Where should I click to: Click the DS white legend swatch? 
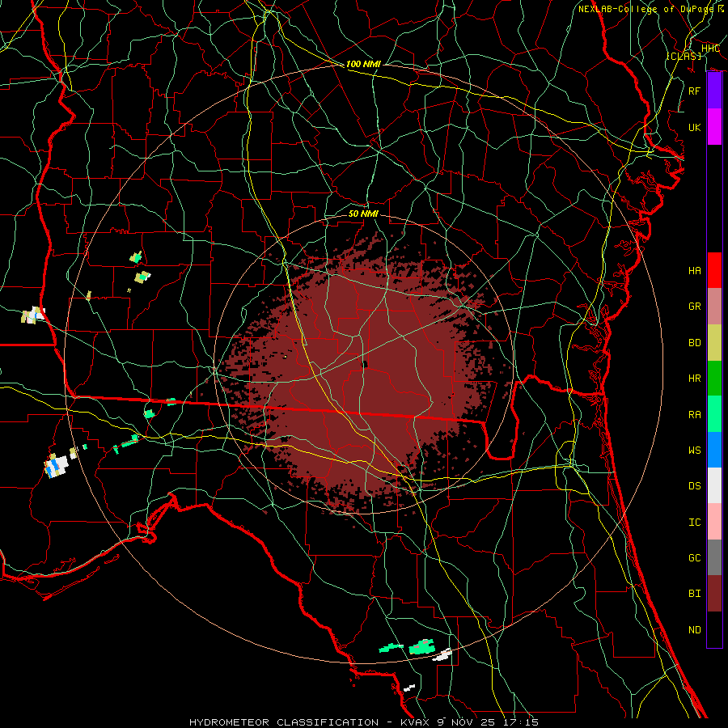(714, 485)
